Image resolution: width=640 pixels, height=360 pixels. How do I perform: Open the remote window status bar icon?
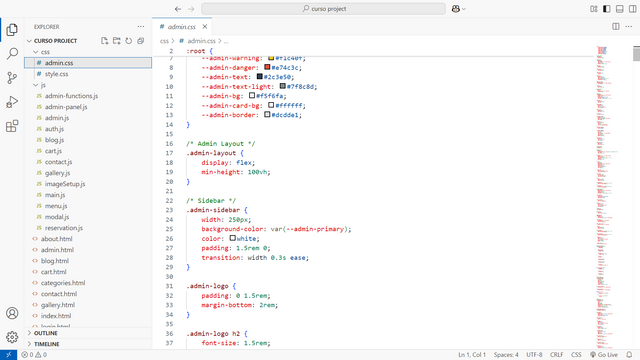pyautogui.click(x=8, y=355)
